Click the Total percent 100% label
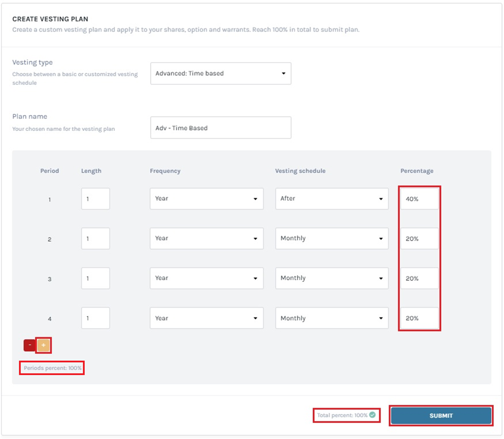504x439 pixels. click(x=343, y=414)
